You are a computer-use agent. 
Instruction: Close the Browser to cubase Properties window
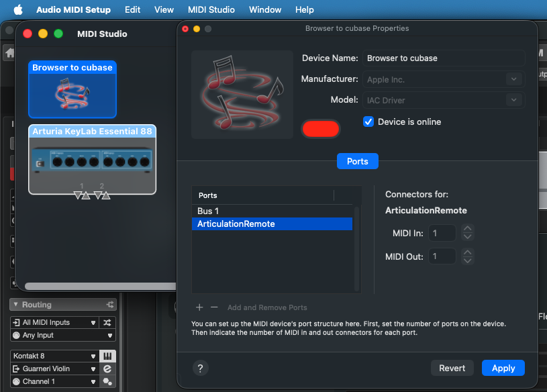point(185,29)
